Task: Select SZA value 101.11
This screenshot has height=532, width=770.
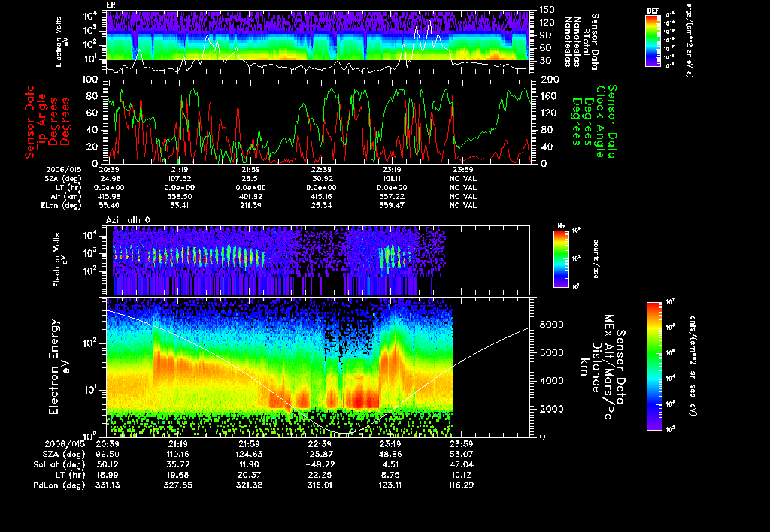Action: (392, 179)
